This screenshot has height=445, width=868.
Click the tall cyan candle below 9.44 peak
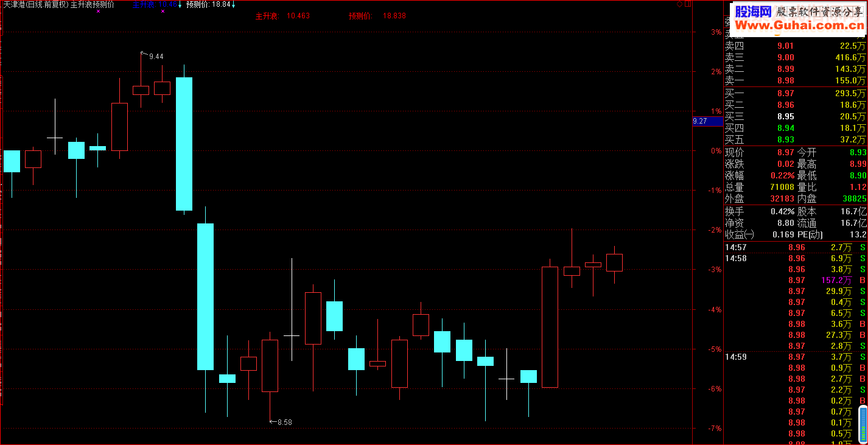click(x=184, y=144)
